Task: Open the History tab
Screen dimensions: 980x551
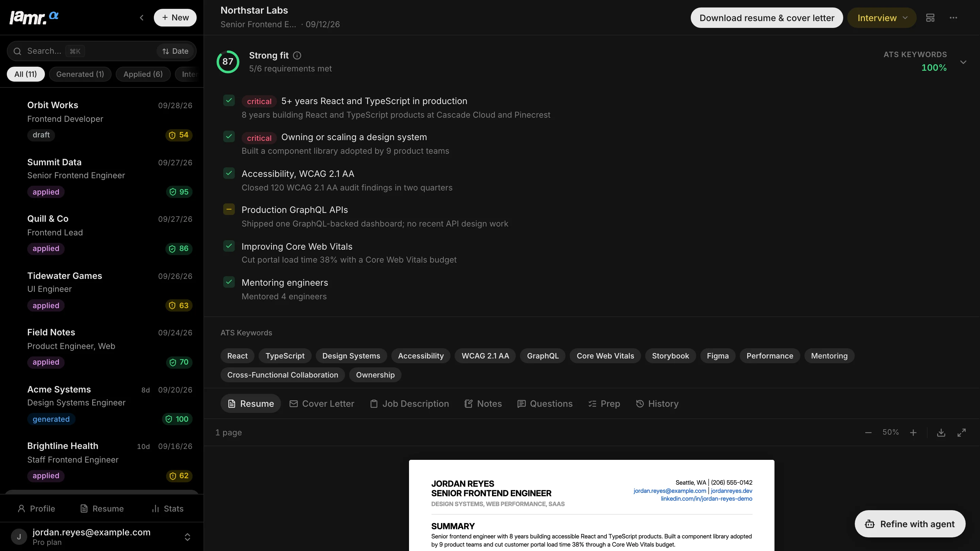Action: coord(657,404)
